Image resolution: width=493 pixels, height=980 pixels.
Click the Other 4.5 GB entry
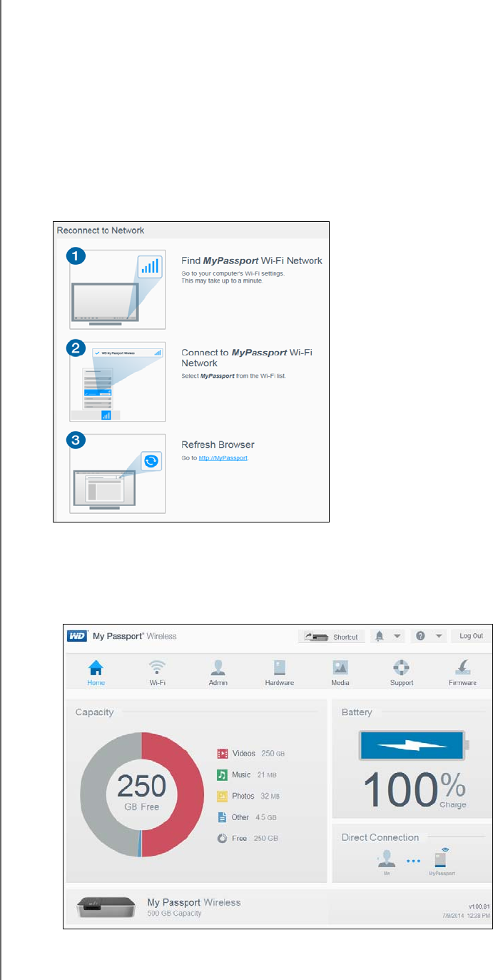click(x=247, y=817)
